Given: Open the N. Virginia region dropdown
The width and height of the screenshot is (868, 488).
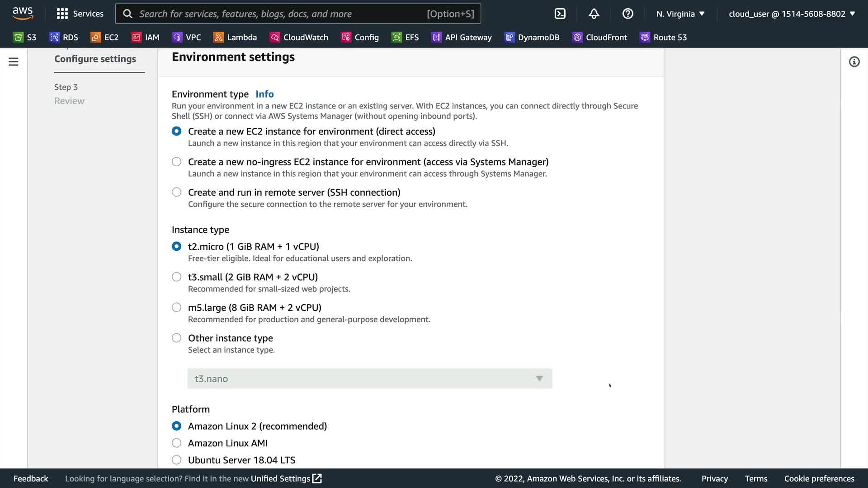Looking at the screenshot, I should coord(680,14).
